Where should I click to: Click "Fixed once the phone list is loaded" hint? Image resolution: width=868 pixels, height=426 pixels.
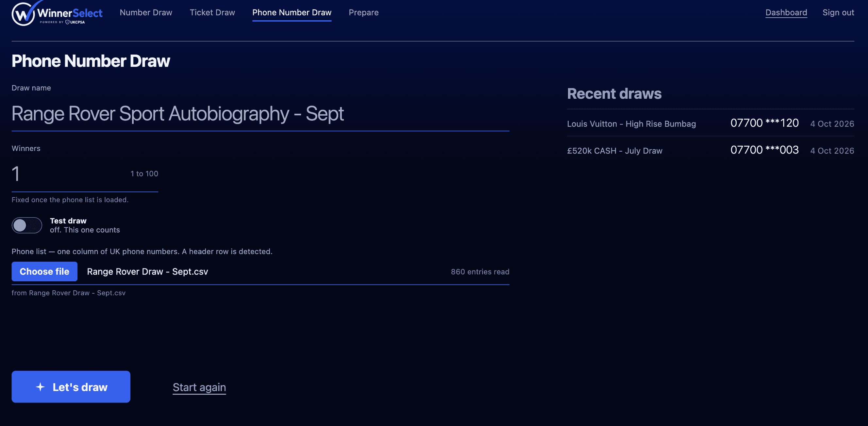(x=70, y=200)
